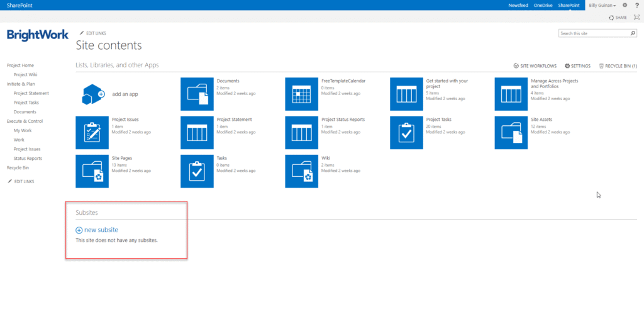This screenshot has height=323, width=644.
Task: Open the Site Pages tile icon
Action: (92, 171)
